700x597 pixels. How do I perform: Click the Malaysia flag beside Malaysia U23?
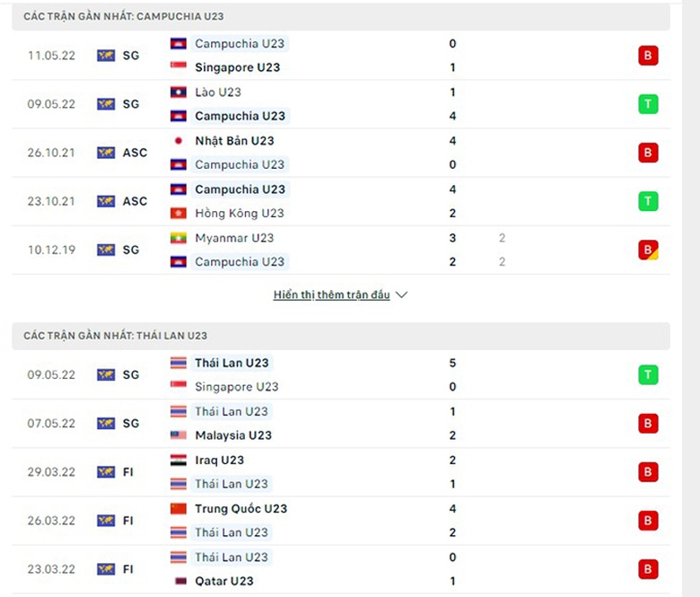pyautogui.click(x=178, y=435)
